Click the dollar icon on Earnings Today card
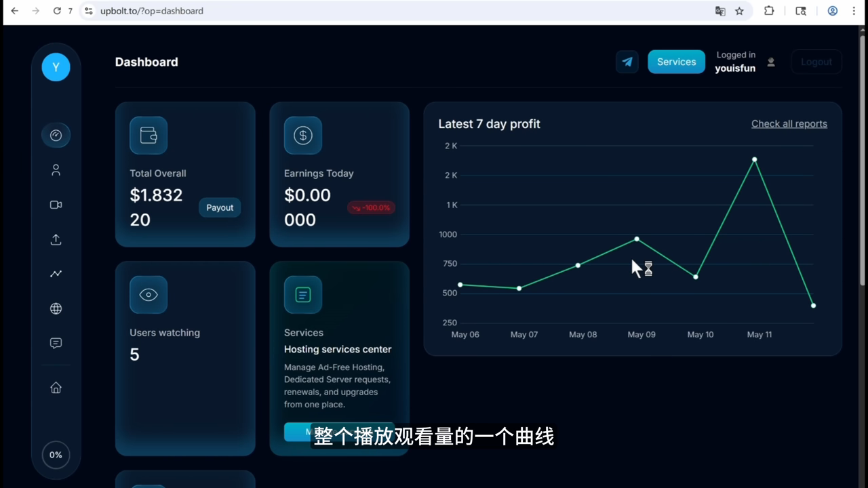 pyautogui.click(x=302, y=135)
